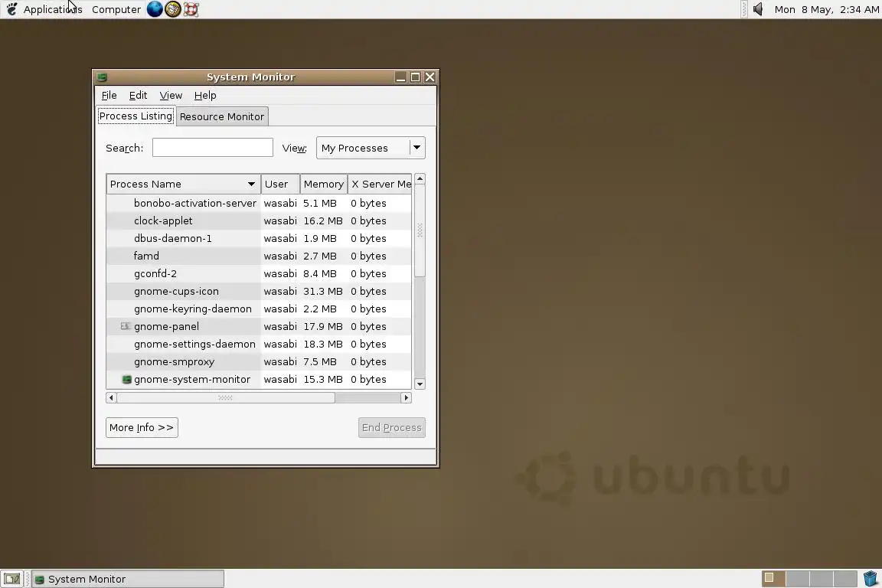Click the System Monitor taskbar button
This screenshot has width=882, height=588.
coord(128,579)
